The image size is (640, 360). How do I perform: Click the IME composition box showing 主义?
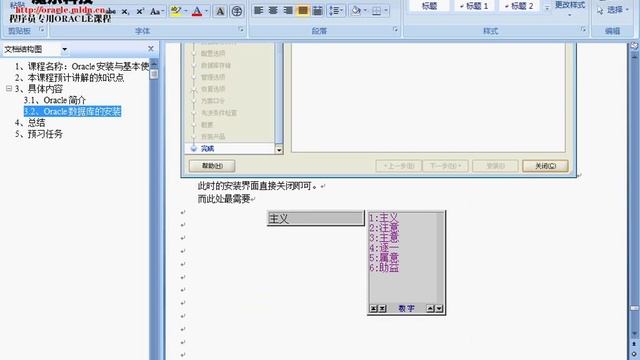point(316,218)
